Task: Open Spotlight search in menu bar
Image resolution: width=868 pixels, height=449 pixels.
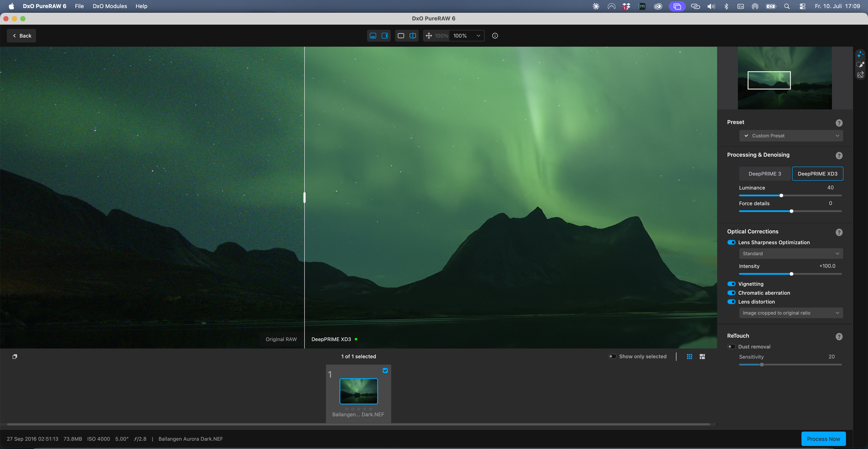Action: (787, 6)
